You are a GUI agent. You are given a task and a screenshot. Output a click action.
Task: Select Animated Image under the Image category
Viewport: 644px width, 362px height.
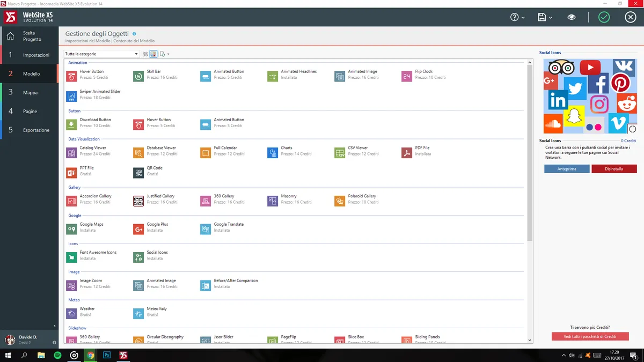pos(156,284)
